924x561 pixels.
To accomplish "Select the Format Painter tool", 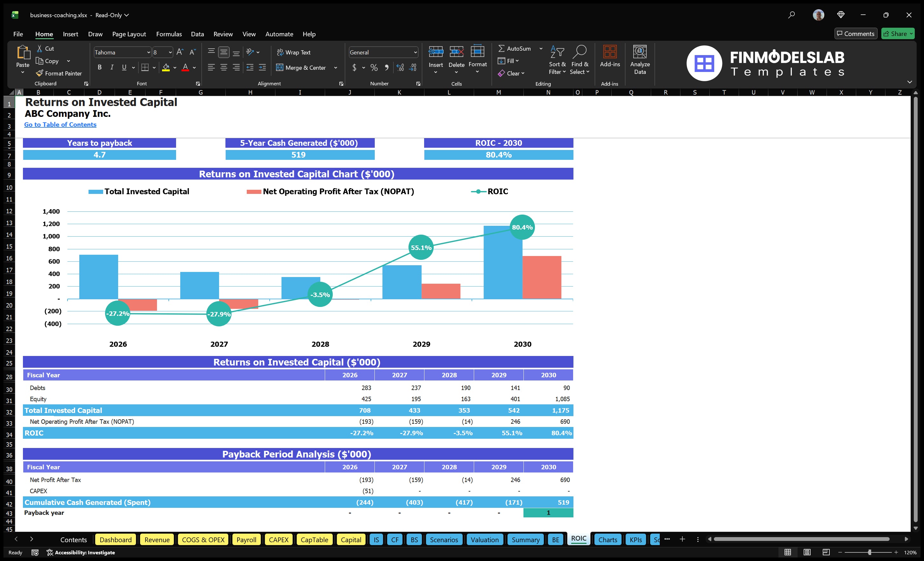I will click(x=59, y=73).
